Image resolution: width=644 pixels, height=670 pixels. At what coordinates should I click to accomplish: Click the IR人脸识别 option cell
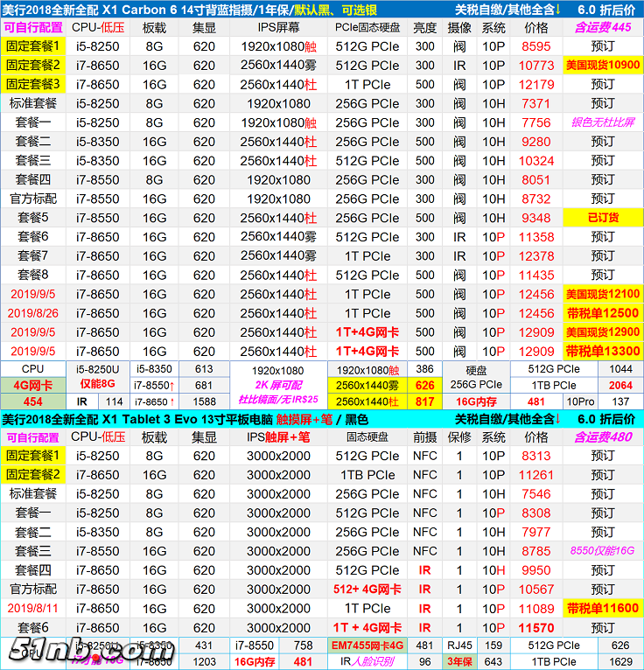[x=367, y=662]
